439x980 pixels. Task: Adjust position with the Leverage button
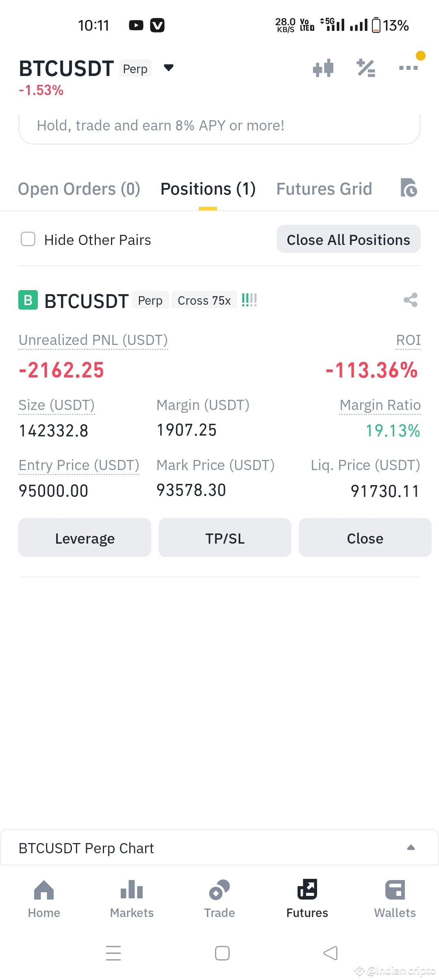pos(85,538)
